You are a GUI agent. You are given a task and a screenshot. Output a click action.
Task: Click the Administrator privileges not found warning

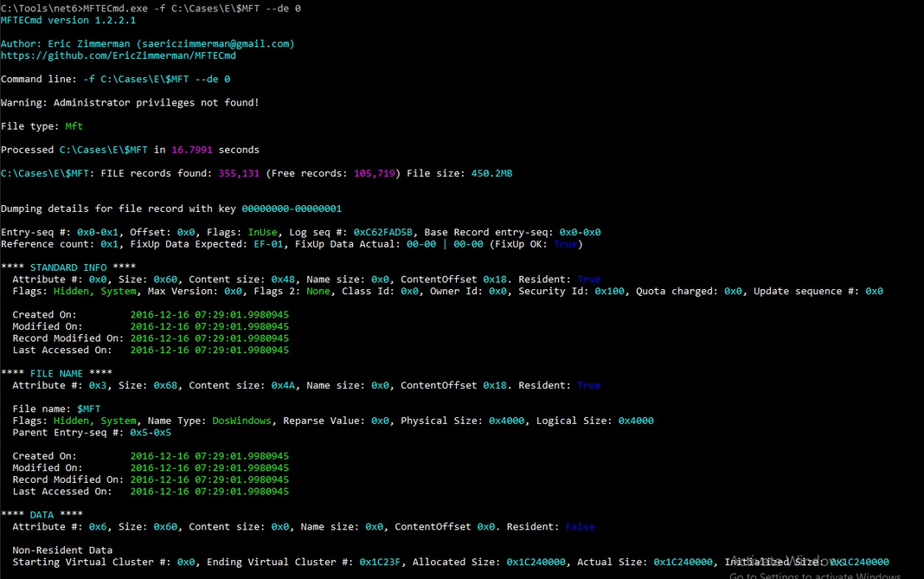tap(130, 103)
